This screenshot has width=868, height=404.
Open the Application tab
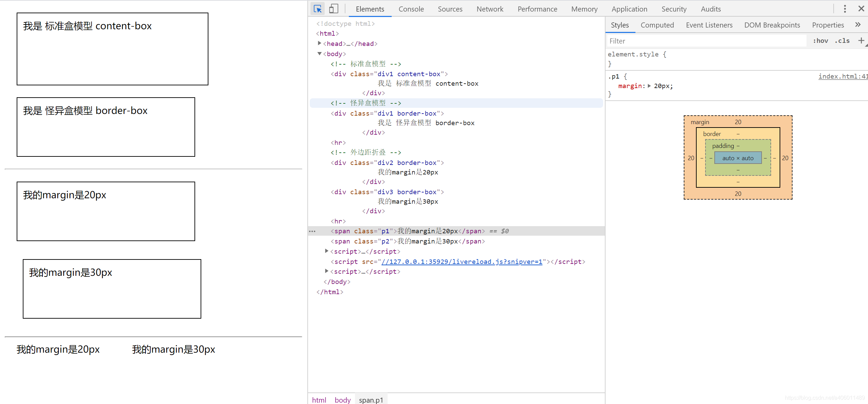tap(629, 9)
